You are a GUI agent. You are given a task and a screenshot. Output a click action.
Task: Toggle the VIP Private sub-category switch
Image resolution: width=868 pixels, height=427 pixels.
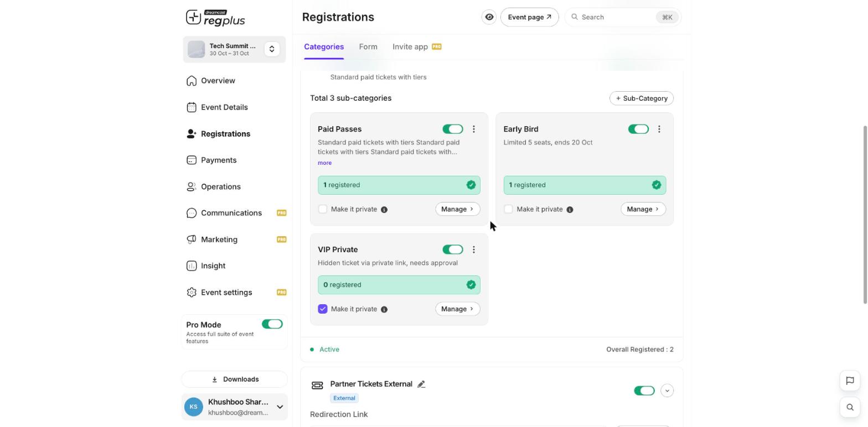click(453, 249)
